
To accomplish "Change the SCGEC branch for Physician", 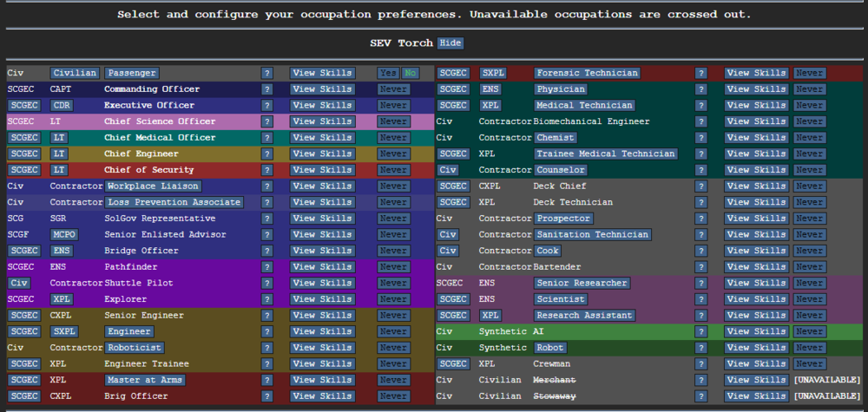I will (x=453, y=89).
